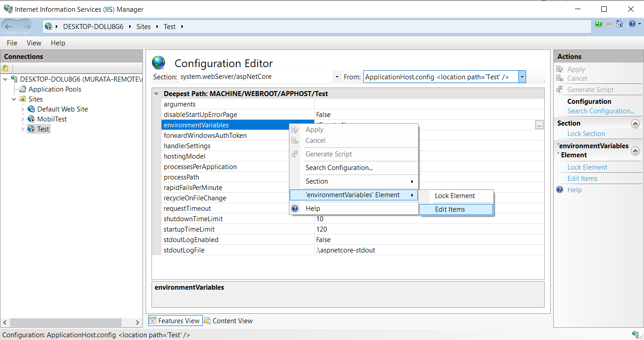This screenshot has width=644, height=340.
Task: Click the green refresh page icon in the toolbar
Action: 599,24
